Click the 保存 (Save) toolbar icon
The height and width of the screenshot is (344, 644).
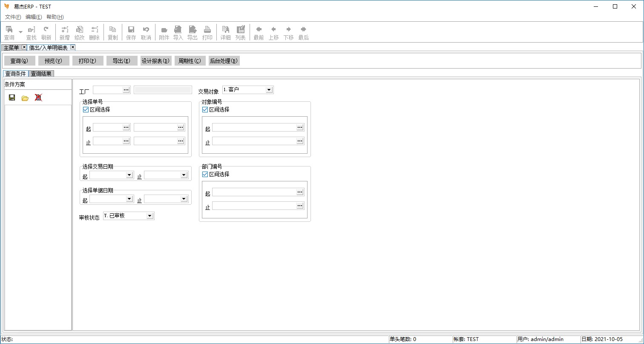click(x=131, y=32)
